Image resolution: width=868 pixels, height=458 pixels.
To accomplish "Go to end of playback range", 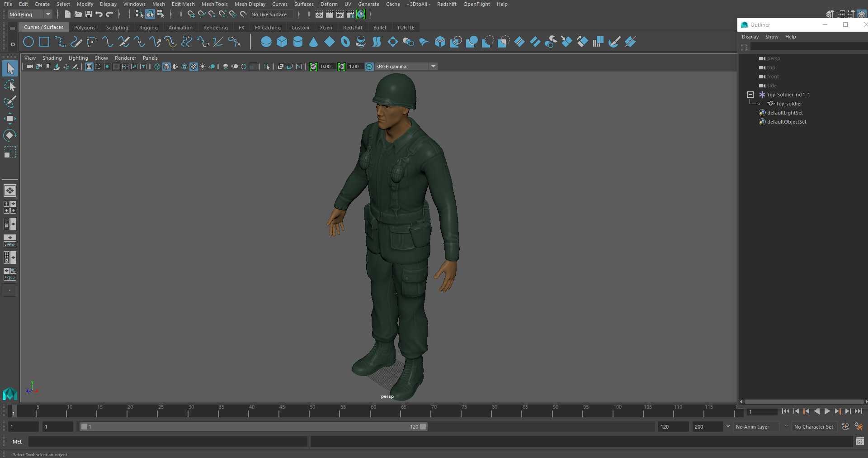I will pos(858,411).
